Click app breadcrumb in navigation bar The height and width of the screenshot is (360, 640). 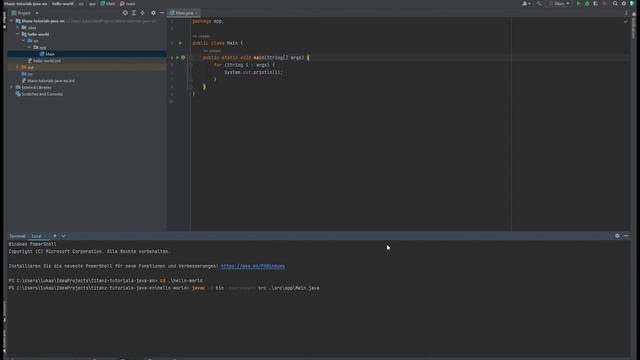(92, 4)
